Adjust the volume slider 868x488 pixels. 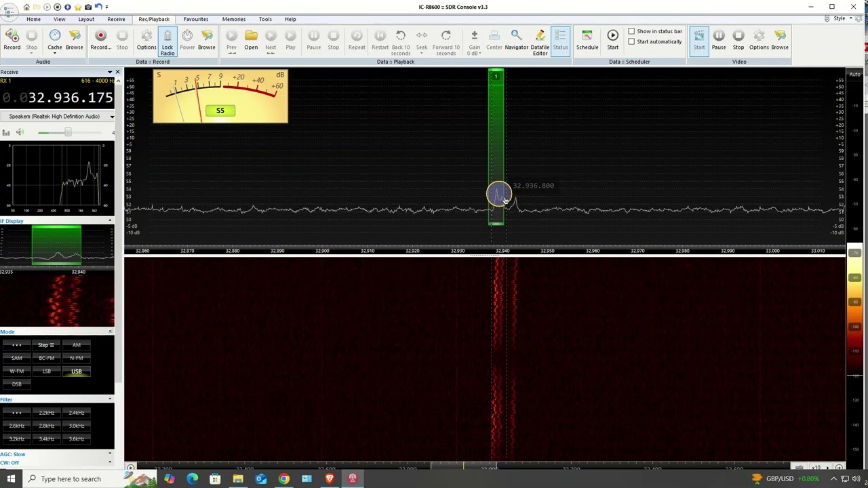(68, 132)
